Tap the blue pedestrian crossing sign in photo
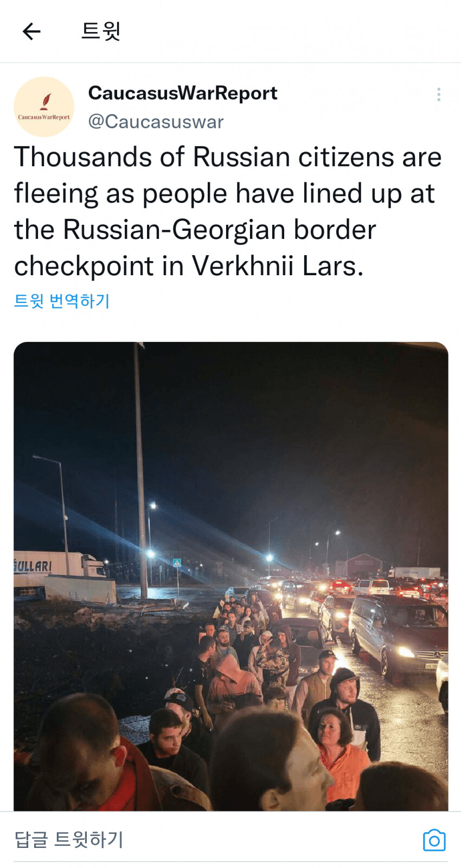 pos(177,563)
